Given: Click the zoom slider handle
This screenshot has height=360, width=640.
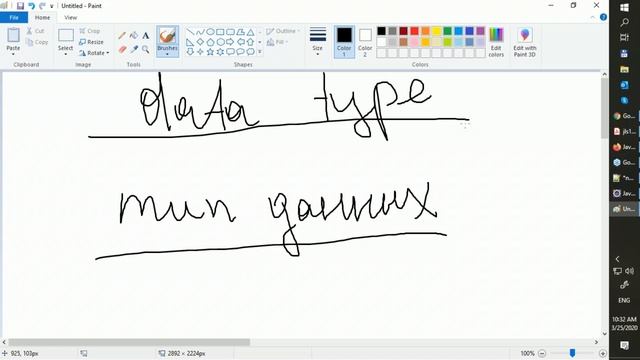Looking at the screenshot, I should [572, 353].
